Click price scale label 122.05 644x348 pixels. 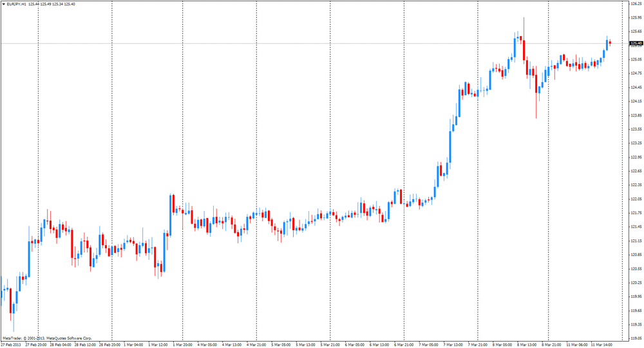click(636, 199)
